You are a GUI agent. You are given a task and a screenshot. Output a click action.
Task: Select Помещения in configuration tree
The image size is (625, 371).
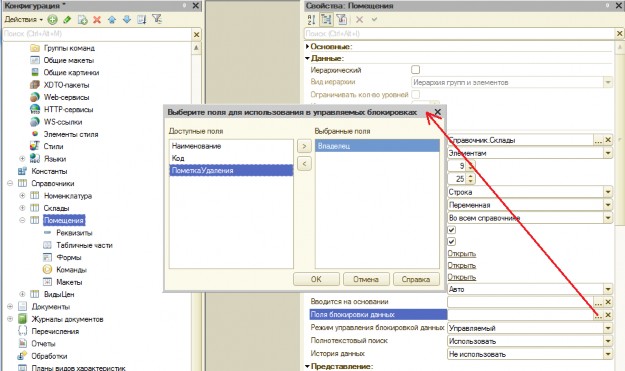coord(64,220)
